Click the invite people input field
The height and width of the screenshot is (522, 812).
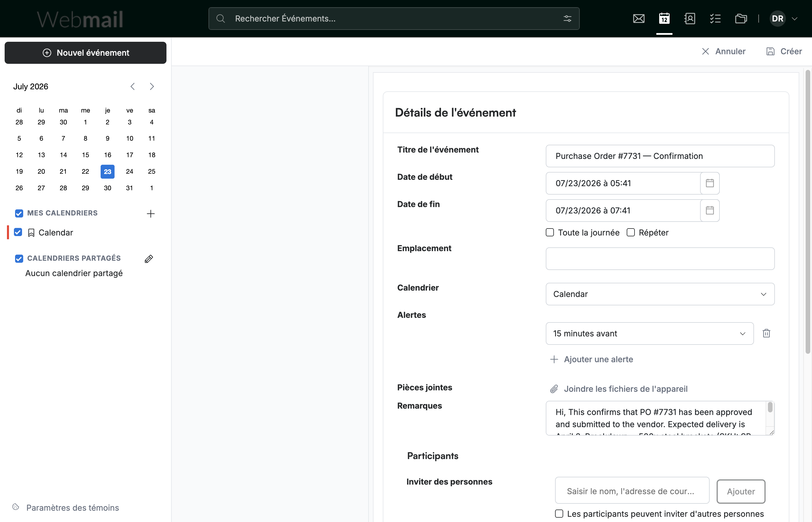pos(632,490)
